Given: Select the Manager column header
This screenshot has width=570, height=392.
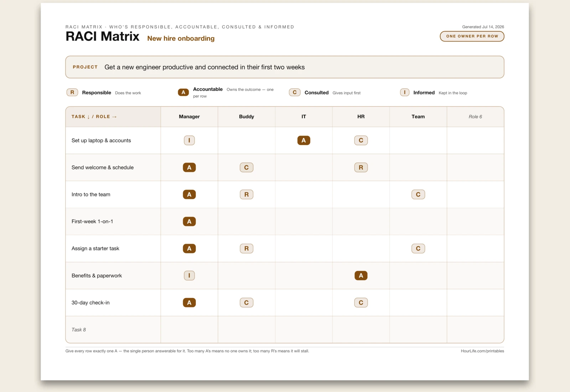Looking at the screenshot, I should pos(189,117).
